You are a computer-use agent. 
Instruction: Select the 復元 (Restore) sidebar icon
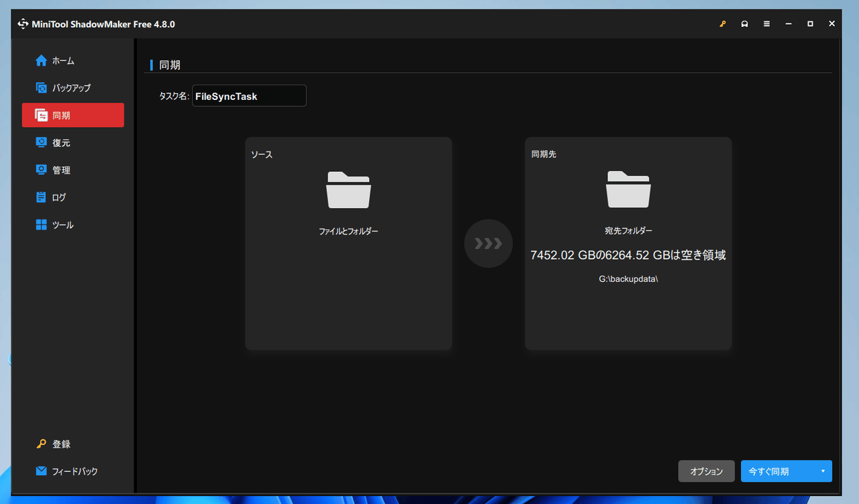click(x=42, y=143)
